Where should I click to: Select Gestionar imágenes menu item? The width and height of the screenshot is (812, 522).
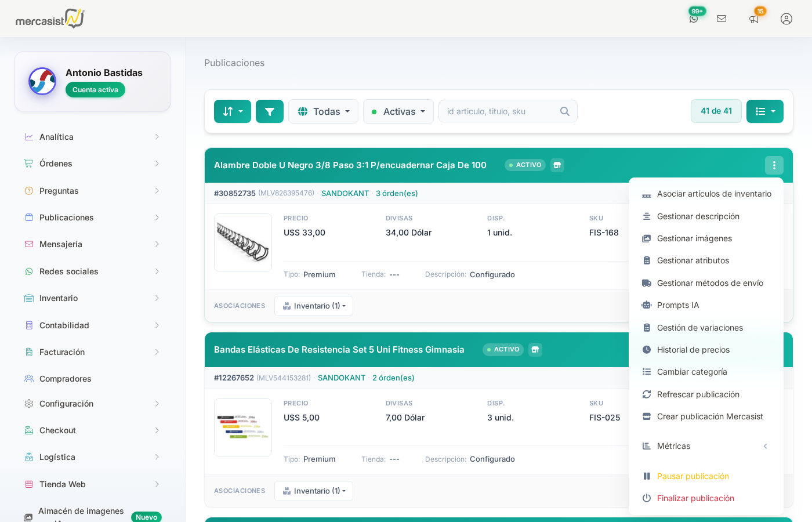[706, 238]
